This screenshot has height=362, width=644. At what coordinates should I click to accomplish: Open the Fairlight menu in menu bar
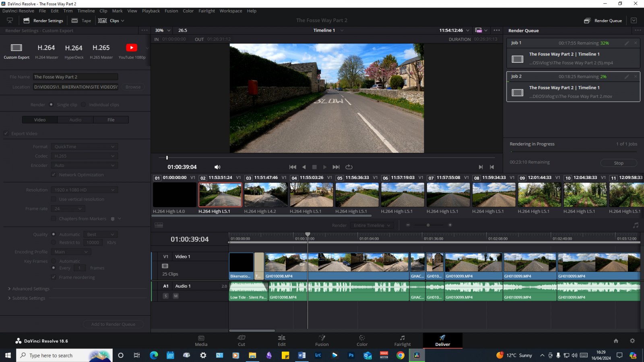coord(206,11)
